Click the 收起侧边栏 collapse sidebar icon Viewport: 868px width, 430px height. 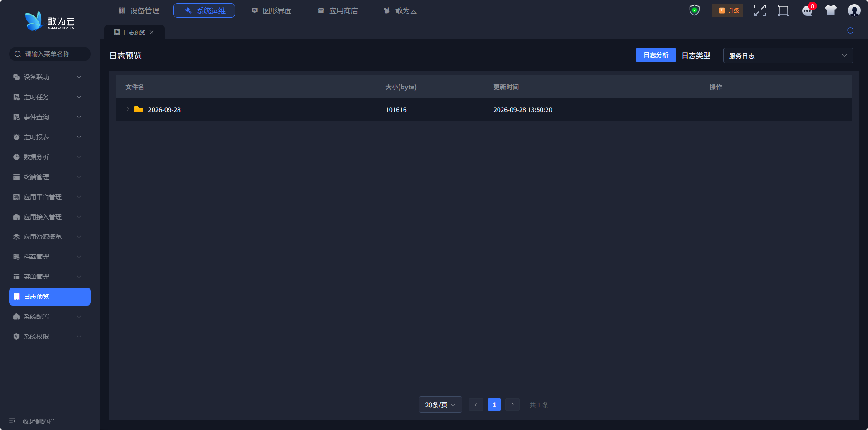pyautogui.click(x=12, y=421)
